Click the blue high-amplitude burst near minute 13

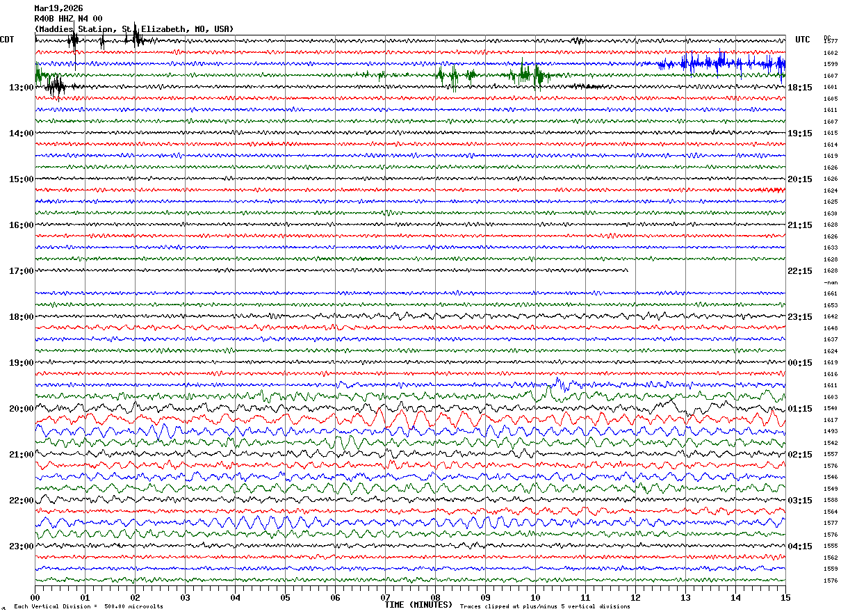[x=716, y=63]
